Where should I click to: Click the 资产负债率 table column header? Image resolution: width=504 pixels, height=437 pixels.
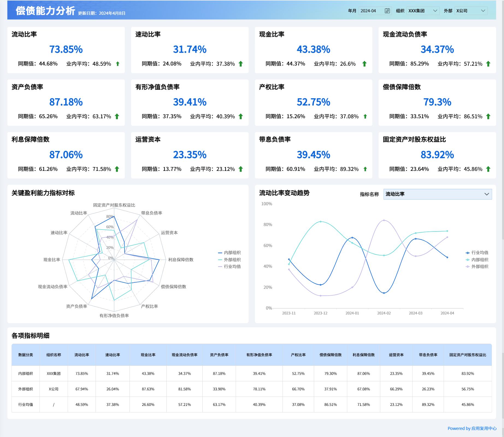(x=219, y=355)
